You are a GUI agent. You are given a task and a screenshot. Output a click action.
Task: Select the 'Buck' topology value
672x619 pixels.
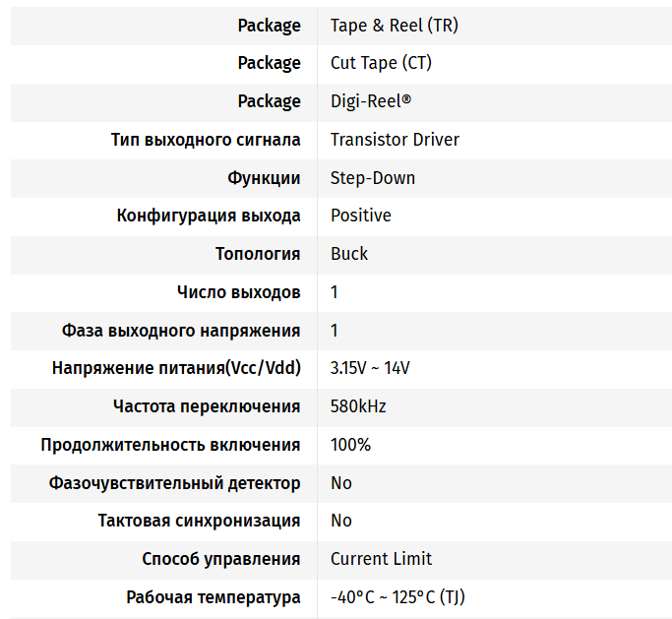[349, 254]
